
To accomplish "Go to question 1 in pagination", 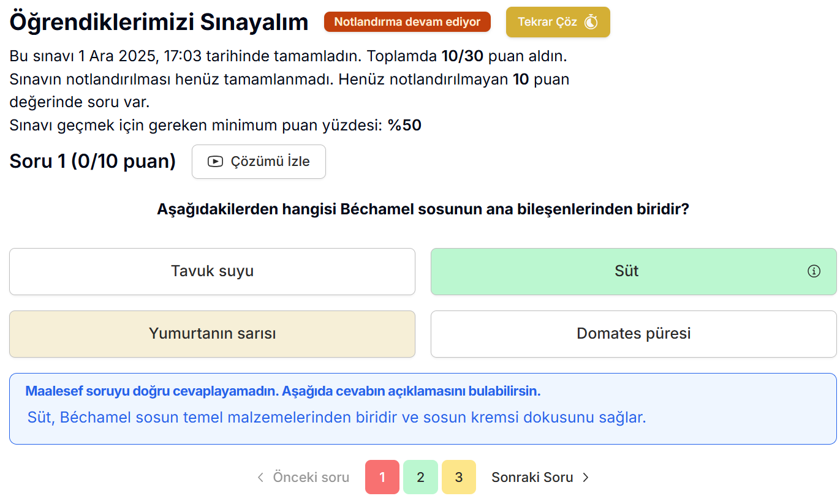I will tap(382, 477).
